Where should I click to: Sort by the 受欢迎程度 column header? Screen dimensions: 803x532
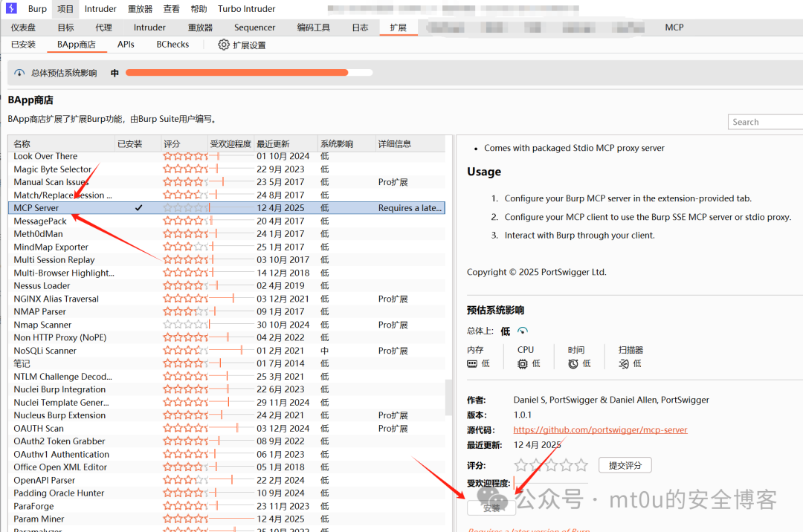click(230, 143)
